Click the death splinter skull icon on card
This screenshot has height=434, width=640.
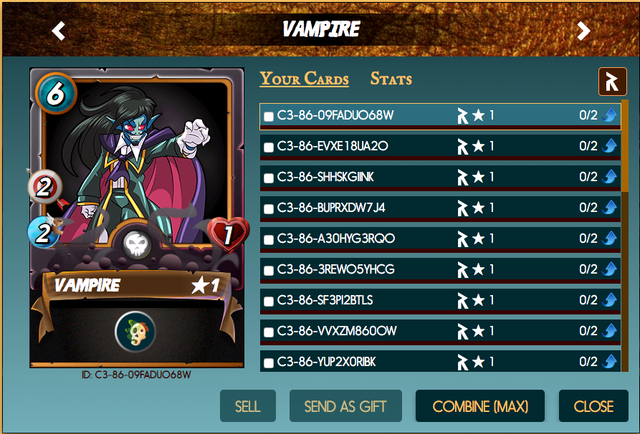(x=137, y=244)
